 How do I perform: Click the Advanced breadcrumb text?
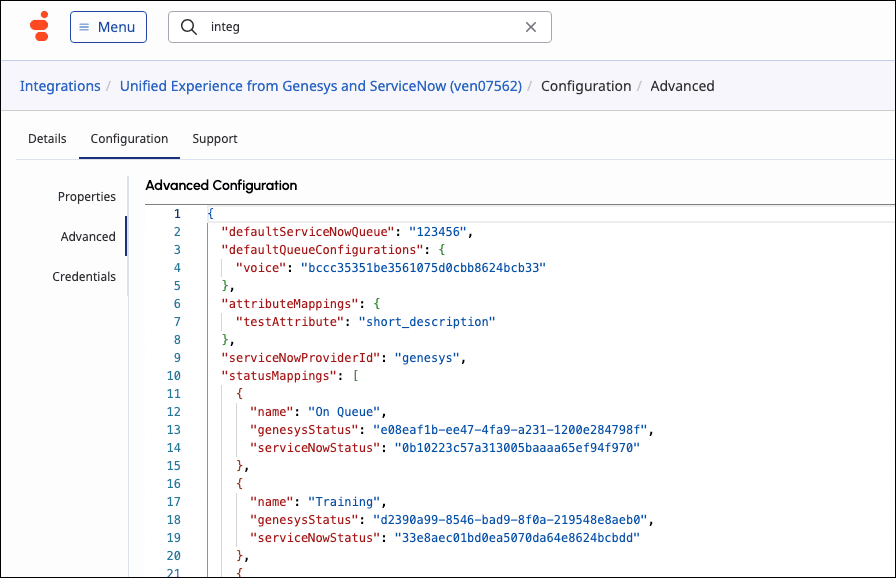pos(682,86)
